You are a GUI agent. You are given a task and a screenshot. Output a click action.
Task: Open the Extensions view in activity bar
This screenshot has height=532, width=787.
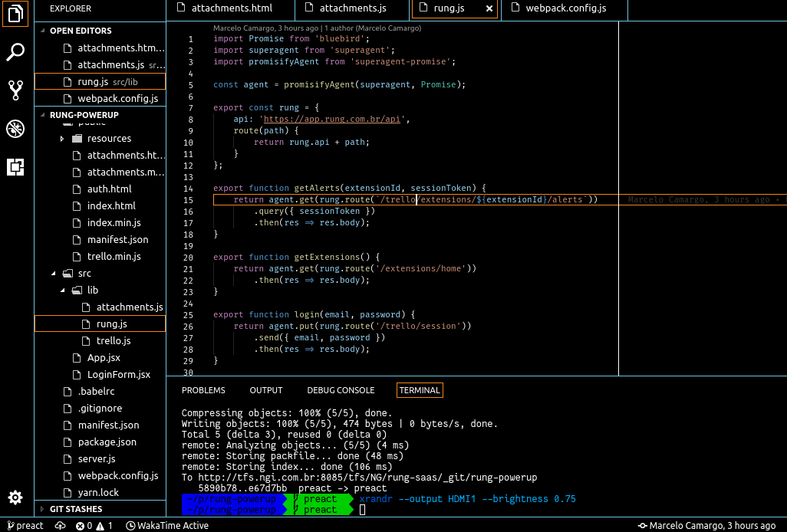[x=15, y=167]
